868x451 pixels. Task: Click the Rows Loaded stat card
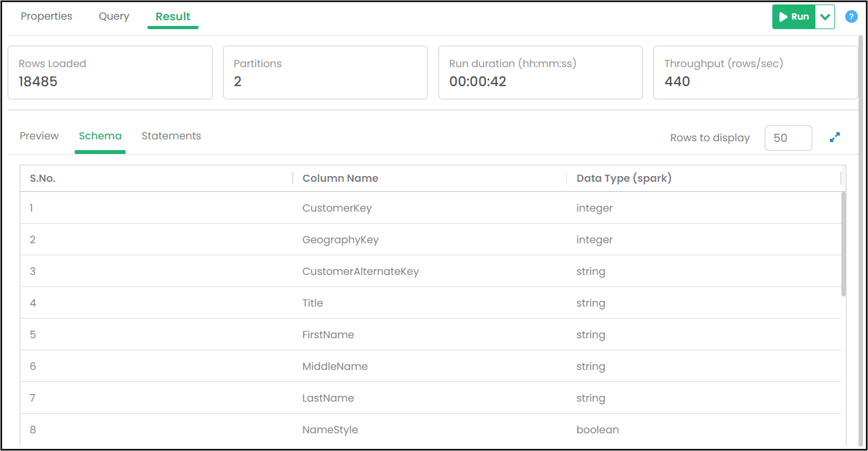[x=110, y=72]
